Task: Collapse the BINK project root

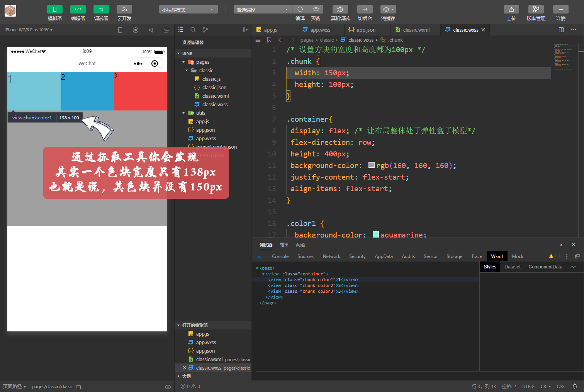Action: coord(178,53)
